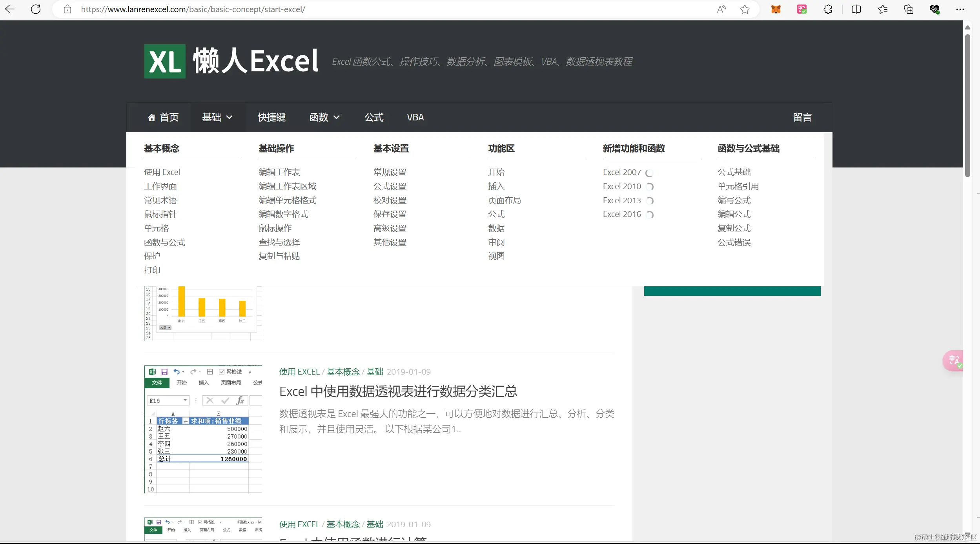
Task: Open 鼠标指针 submenu link
Action: pos(160,214)
